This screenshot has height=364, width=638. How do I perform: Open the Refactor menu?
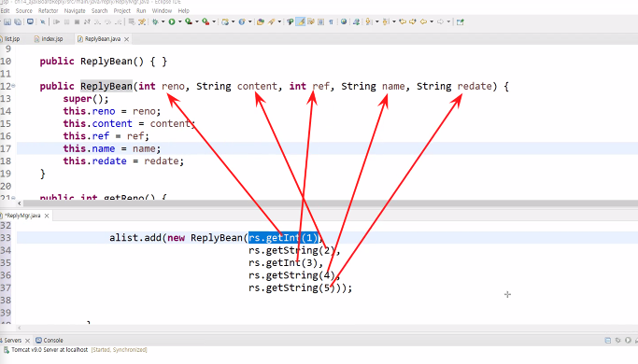(x=48, y=11)
